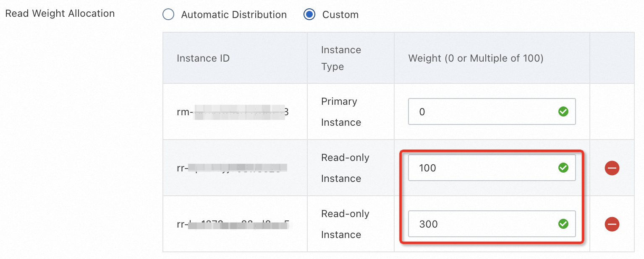Click the weight input containing 100
The width and height of the screenshot is (644, 259).
coord(483,168)
